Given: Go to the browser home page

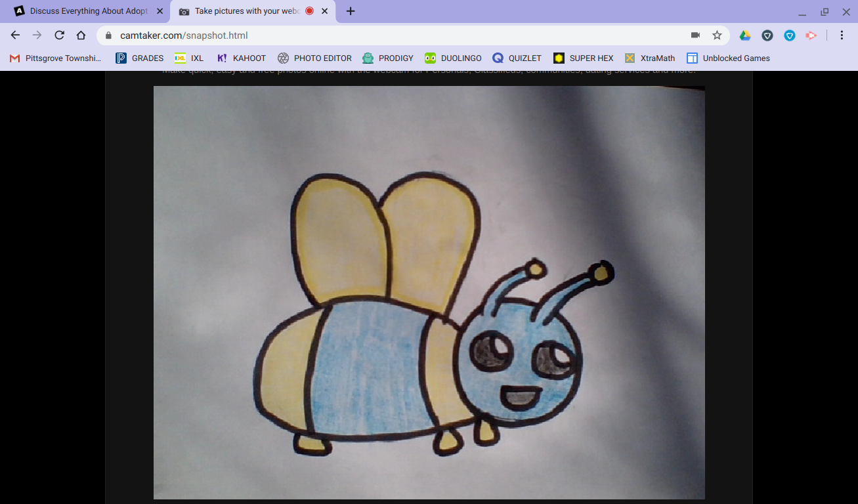Looking at the screenshot, I should pyautogui.click(x=81, y=35).
